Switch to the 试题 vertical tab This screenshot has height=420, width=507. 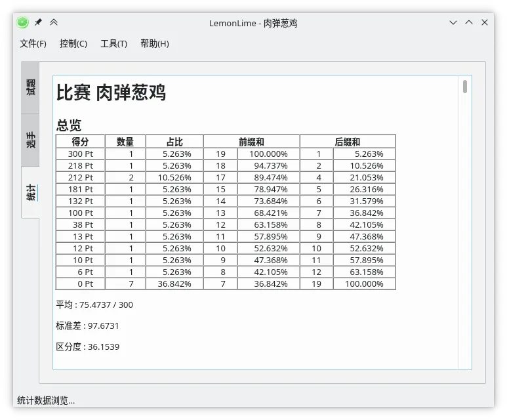30,87
